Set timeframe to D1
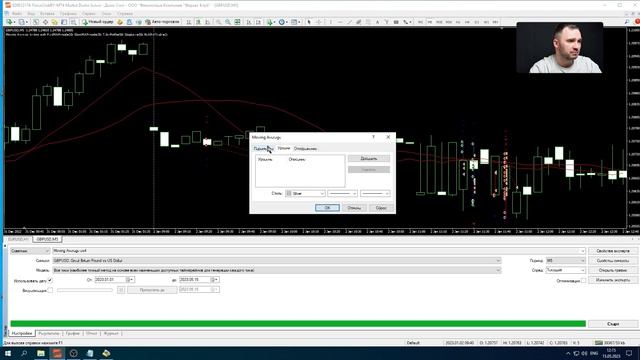The width and height of the screenshot is (640, 360). (477, 22)
